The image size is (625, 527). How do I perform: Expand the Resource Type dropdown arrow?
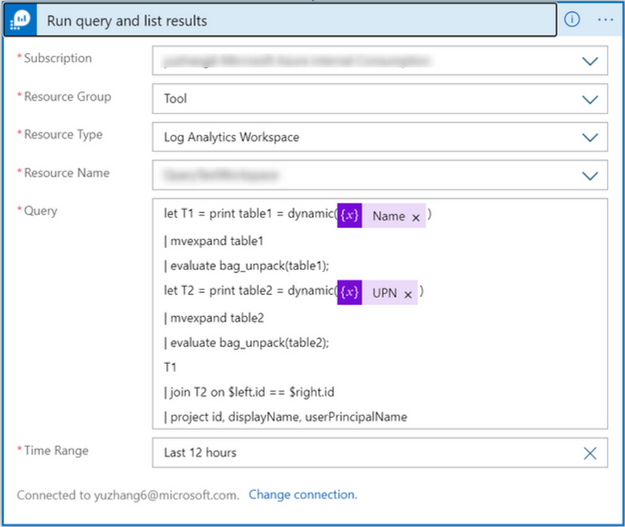590,137
